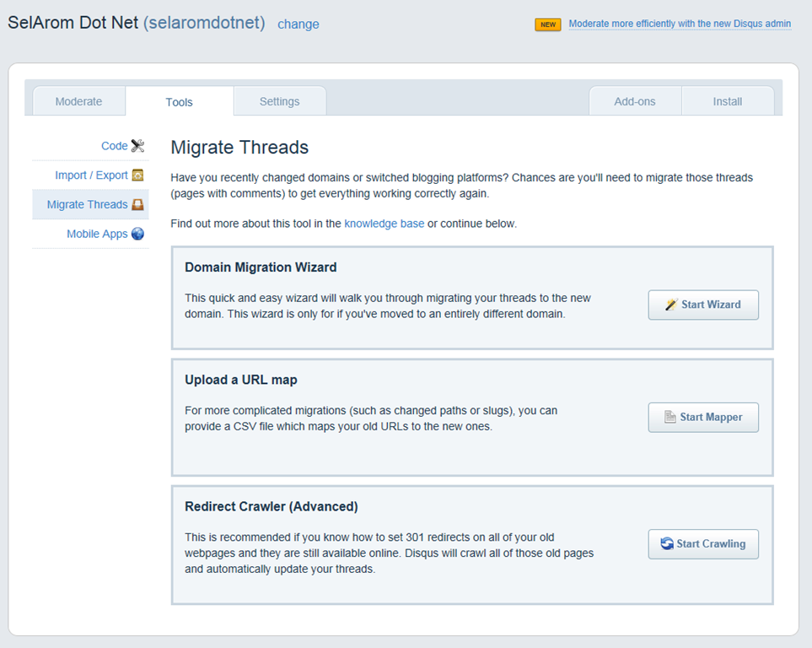Click the Import / Export icon
This screenshot has height=648, width=812.
click(138, 175)
